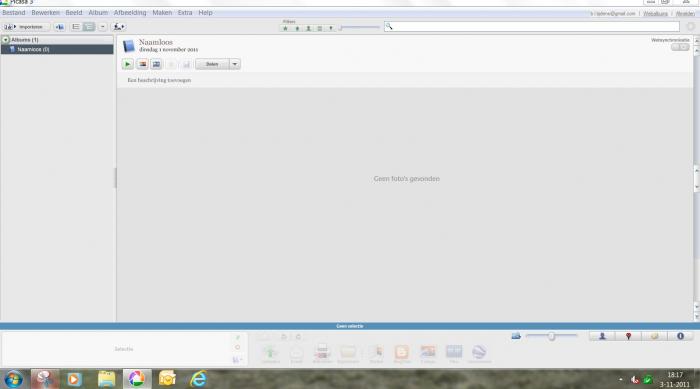Image resolution: width=700 pixels, height=389 pixels.
Task: Switch to flat folder list view icon
Action: pyautogui.click(x=76, y=27)
